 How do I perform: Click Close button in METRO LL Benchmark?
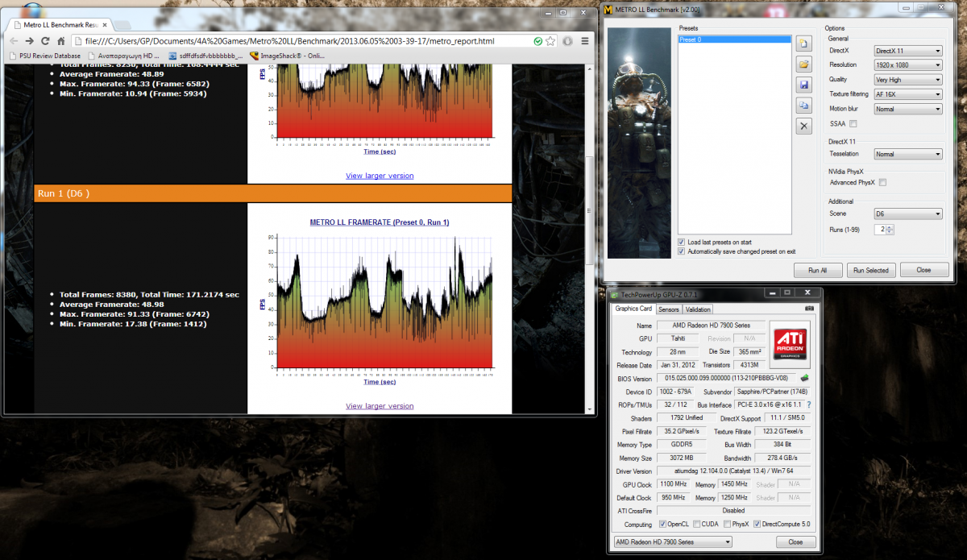[x=923, y=270]
